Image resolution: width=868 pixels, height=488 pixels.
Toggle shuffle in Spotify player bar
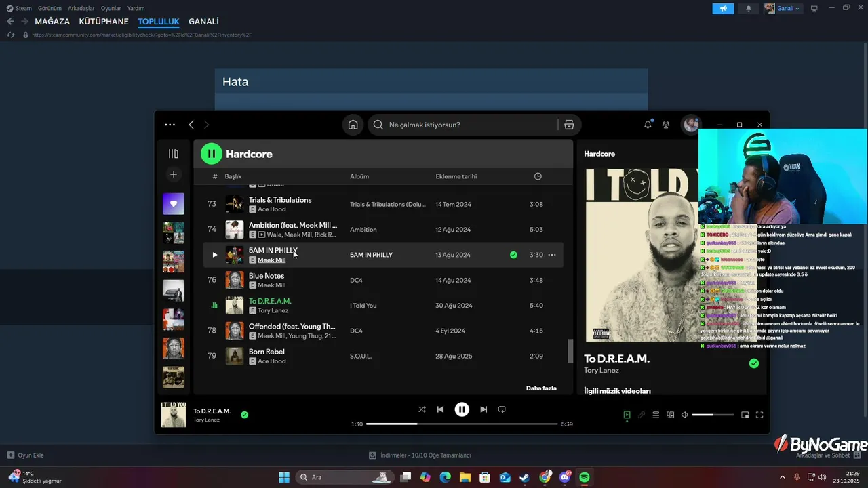tap(422, 409)
